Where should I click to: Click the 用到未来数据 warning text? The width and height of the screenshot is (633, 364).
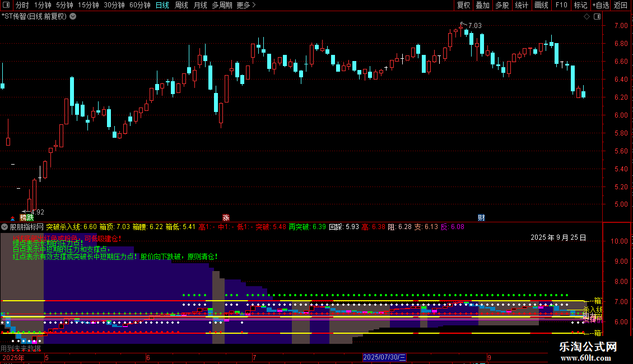pyautogui.click(x=21, y=348)
